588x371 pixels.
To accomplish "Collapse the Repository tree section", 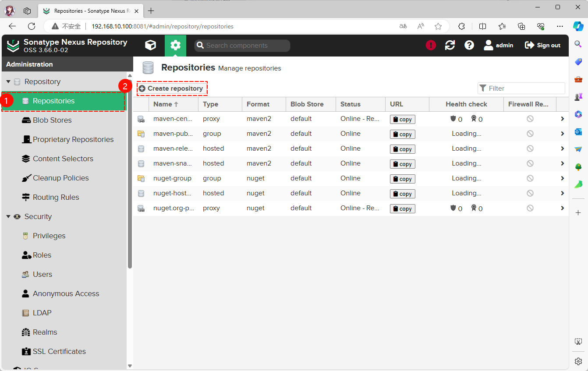I will [8, 82].
